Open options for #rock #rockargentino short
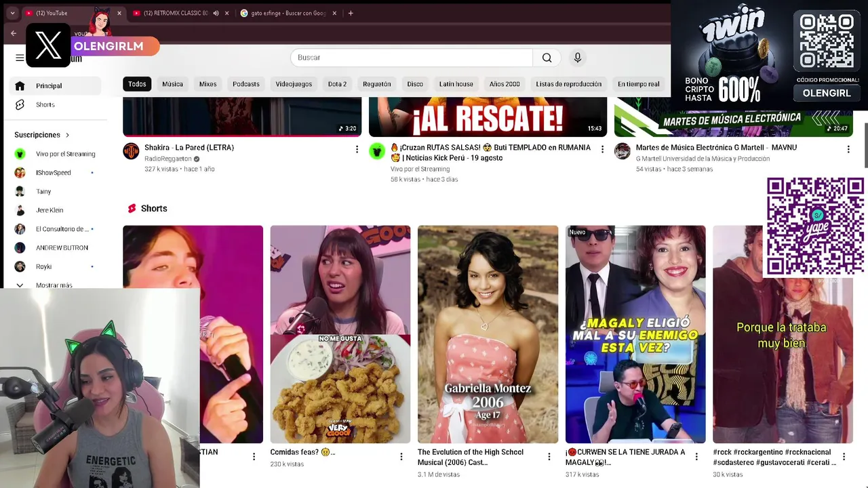The width and height of the screenshot is (868, 488). (x=844, y=457)
